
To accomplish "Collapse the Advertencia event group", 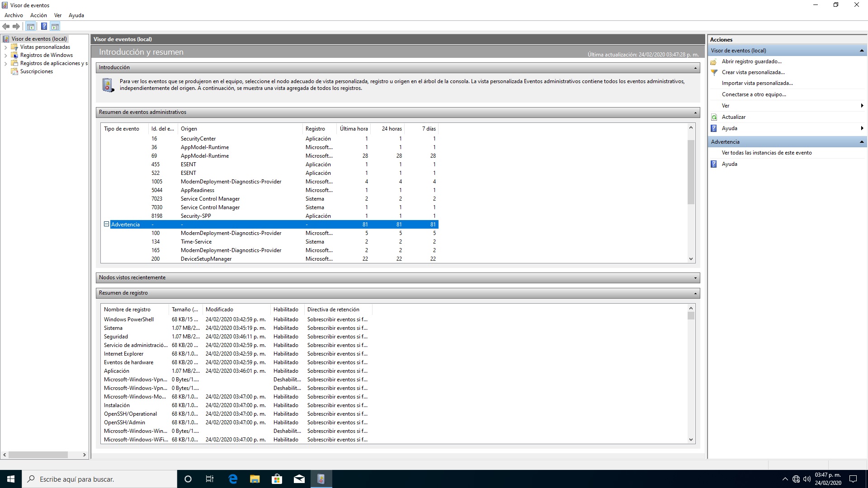I will tap(107, 224).
